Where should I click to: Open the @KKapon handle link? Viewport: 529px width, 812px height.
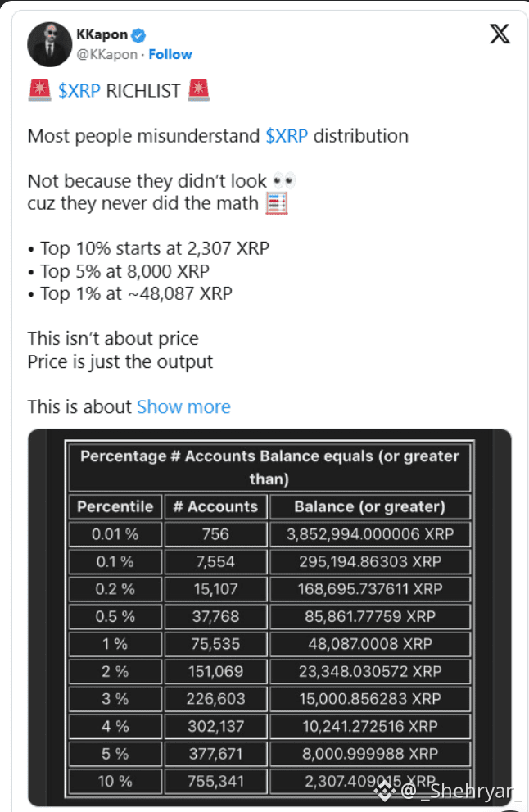tap(106, 55)
